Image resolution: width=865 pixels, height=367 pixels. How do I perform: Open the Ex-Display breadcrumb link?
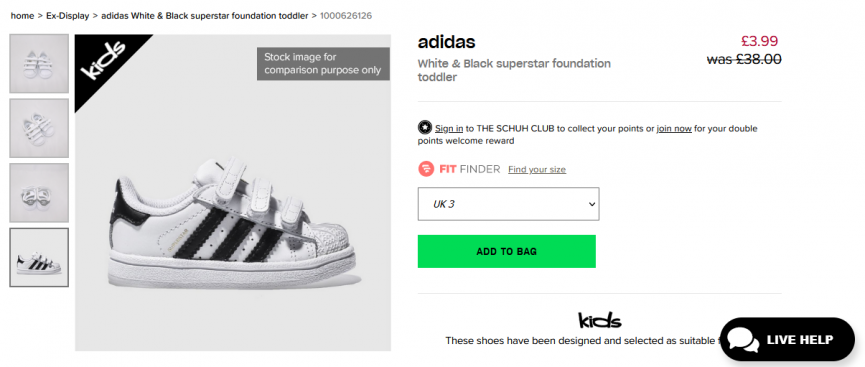coord(67,16)
